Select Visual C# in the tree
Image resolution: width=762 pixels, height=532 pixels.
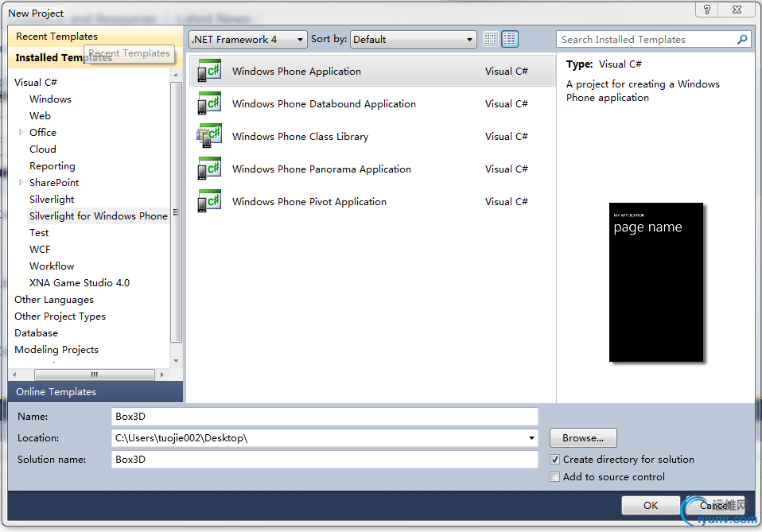(36, 82)
